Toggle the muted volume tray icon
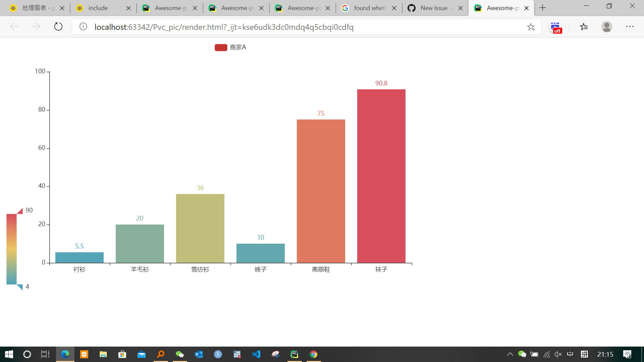Screen dimensions: 644x362 pos(558,354)
